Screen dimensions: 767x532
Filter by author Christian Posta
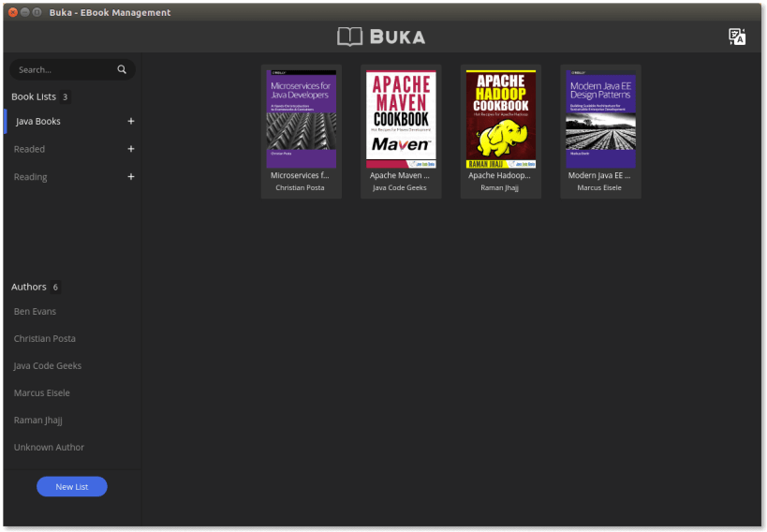[45, 339]
